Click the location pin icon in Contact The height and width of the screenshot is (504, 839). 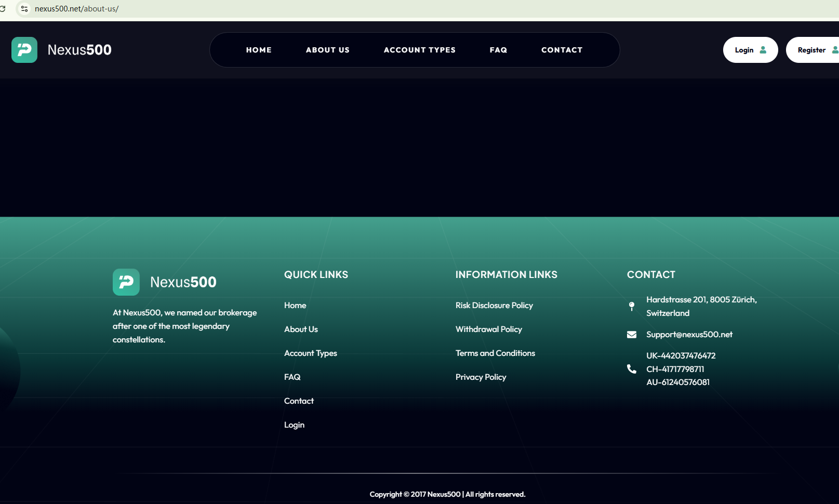(632, 307)
